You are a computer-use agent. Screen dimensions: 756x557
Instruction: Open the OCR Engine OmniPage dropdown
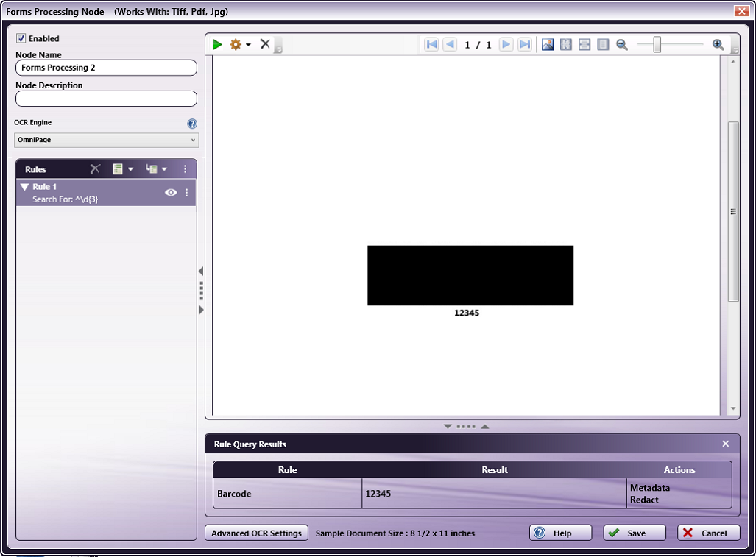[x=106, y=140]
